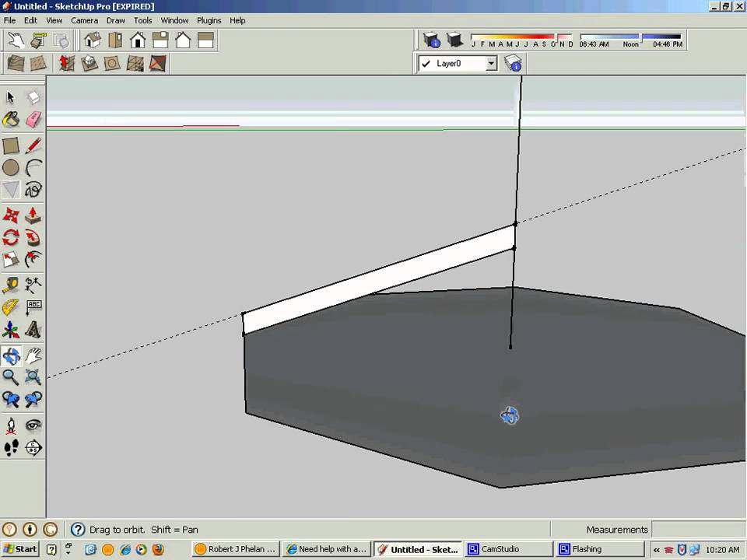Select the Sandbox Flip Edge tool
Viewport: 747px width, 560px height.
coord(158,63)
